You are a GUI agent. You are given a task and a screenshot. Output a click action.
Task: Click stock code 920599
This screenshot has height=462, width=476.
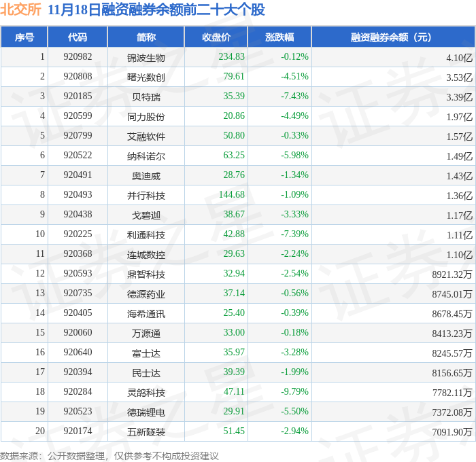click(78, 116)
